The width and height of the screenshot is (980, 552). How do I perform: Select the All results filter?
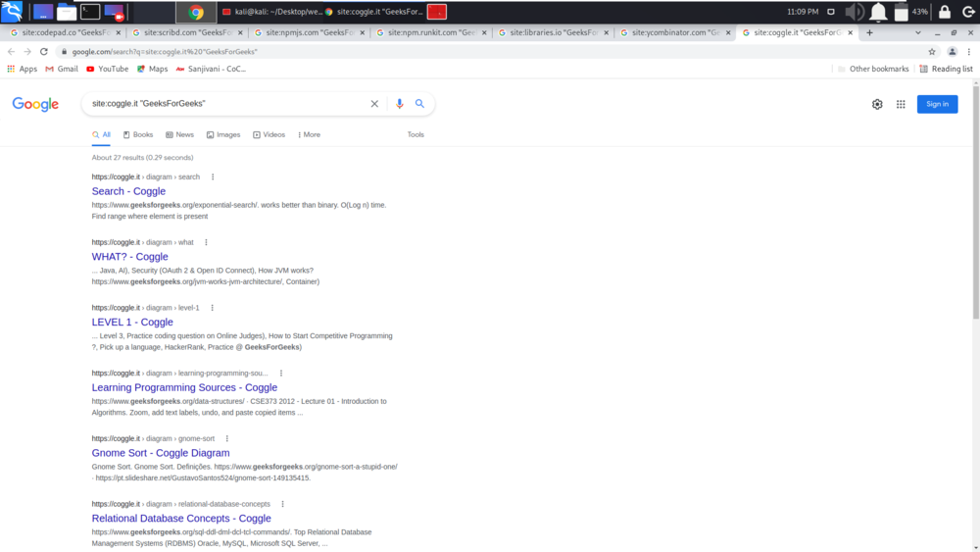click(101, 135)
